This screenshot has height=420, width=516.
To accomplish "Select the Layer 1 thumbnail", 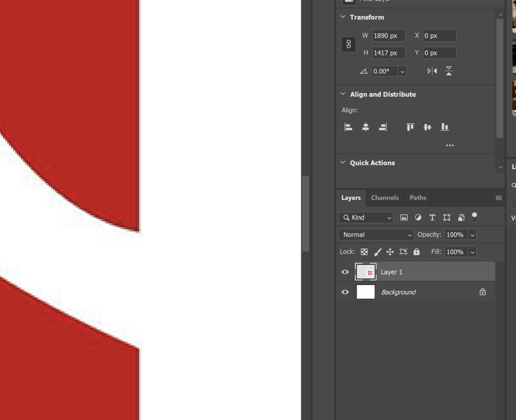I will coord(366,272).
